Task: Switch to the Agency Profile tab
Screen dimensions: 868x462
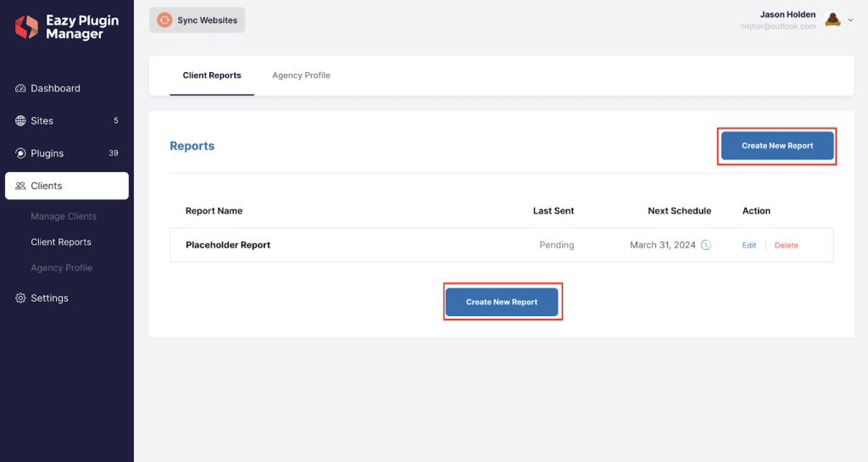Action: coord(301,75)
